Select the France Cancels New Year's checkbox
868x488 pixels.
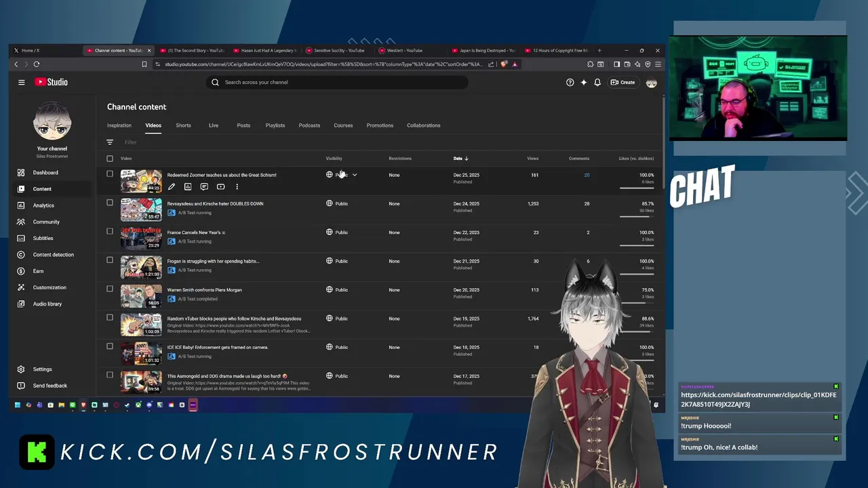click(110, 231)
